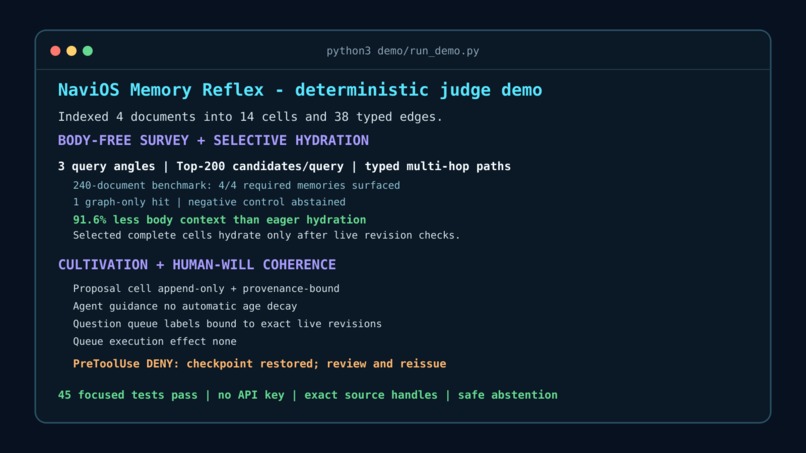Screen dimensions: 806x453
Task: Click the Agent guidance no automatic age decay line
Action: [185, 306]
